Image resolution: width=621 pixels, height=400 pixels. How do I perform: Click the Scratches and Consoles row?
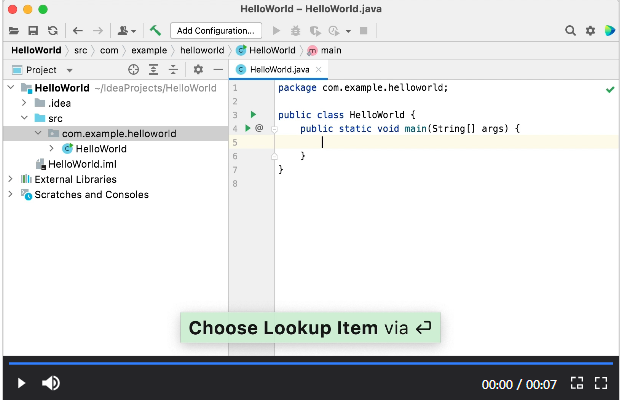[x=116, y=194]
